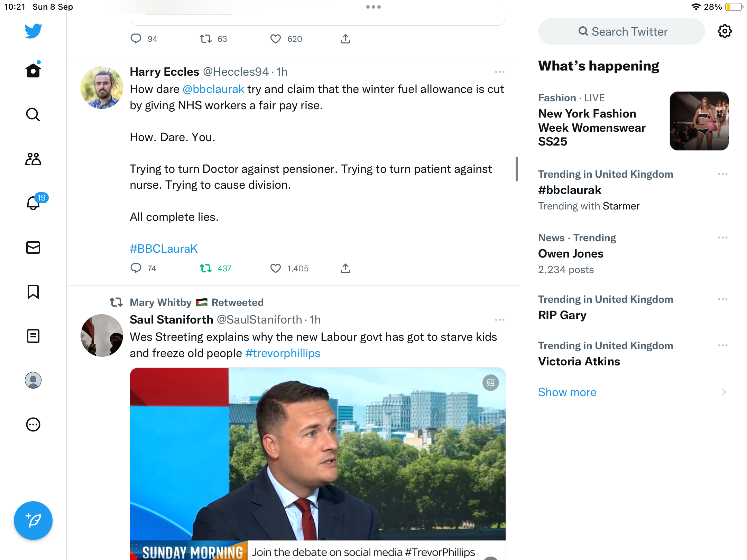Open the Notifications bell with 19 badge
This screenshot has height=560, width=747.
click(34, 203)
